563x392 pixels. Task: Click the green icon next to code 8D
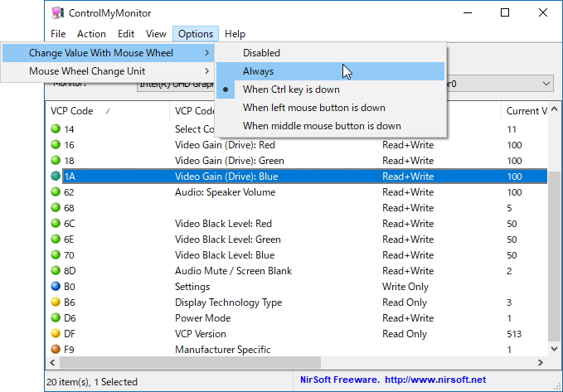pyautogui.click(x=56, y=270)
